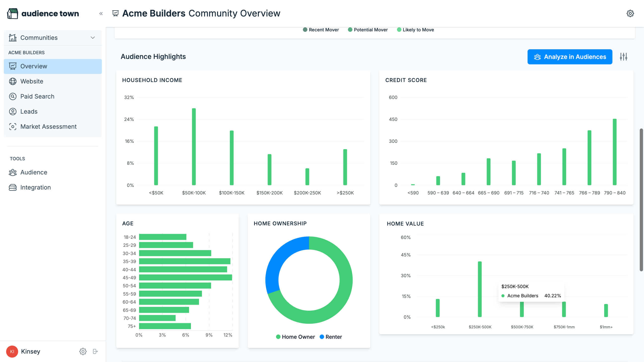Collapse the sidebar with double-chevron icon
Viewport: 644px width, 362px height.
(x=101, y=14)
